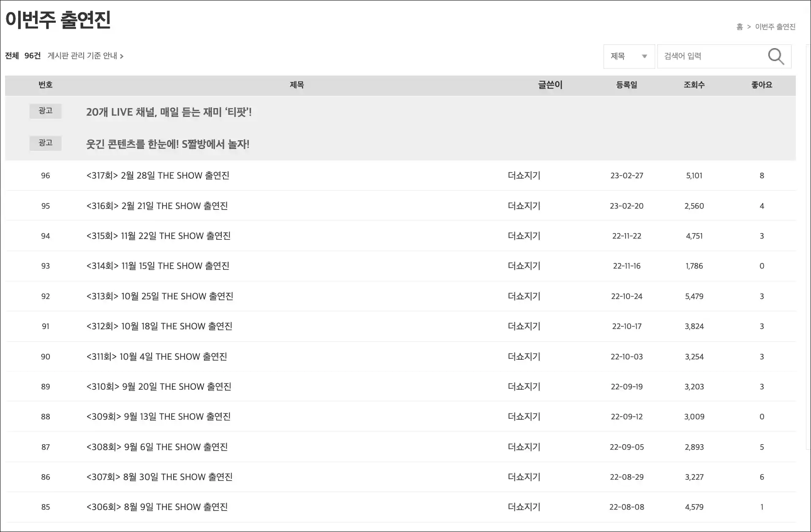811x532 pixels.
Task: Click 이번주 출연진 page heading
Action: pyautogui.click(x=58, y=19)
